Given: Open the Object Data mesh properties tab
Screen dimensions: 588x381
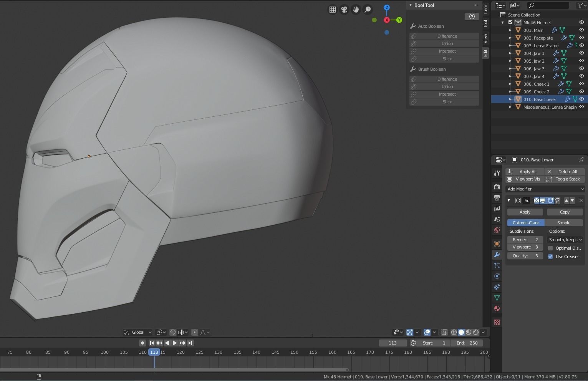Looking at the screenshot, I should (x=497, y=298).
